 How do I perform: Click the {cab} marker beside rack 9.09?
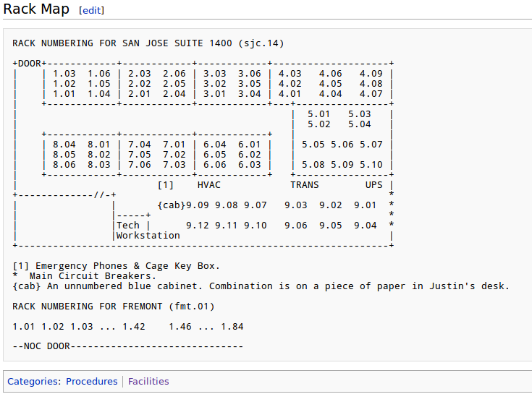(x=172, y=205)
